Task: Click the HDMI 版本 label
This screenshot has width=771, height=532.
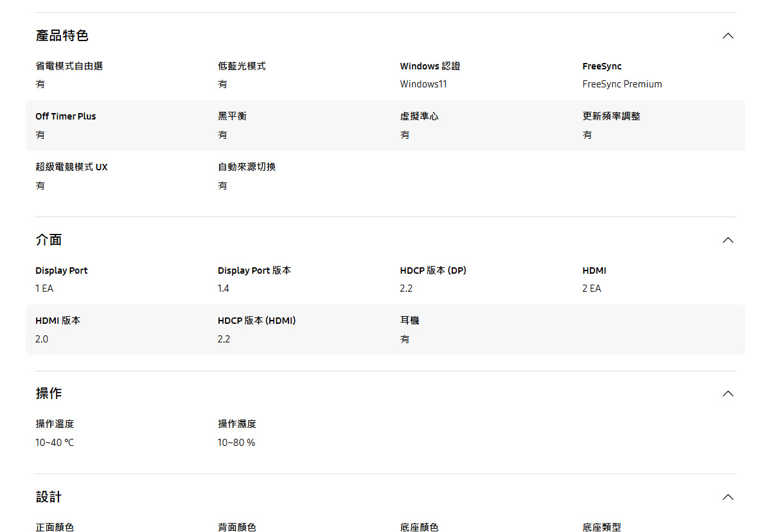Action: [x=58, y=321]
